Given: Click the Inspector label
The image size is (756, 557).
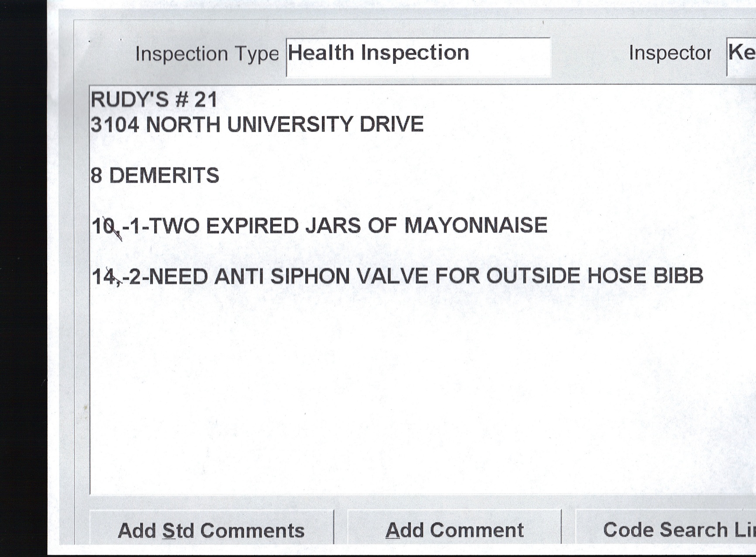Looking at the screenshot, I should pos(670,53).
